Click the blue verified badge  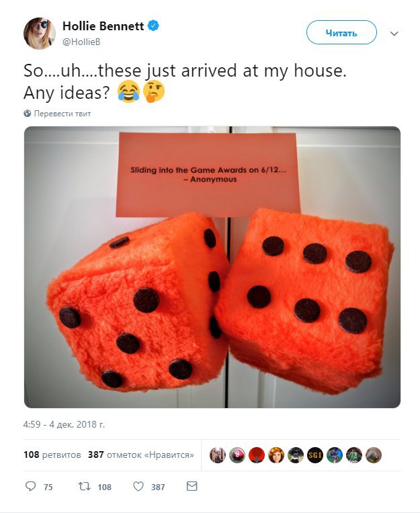click(x=153, y=26)
